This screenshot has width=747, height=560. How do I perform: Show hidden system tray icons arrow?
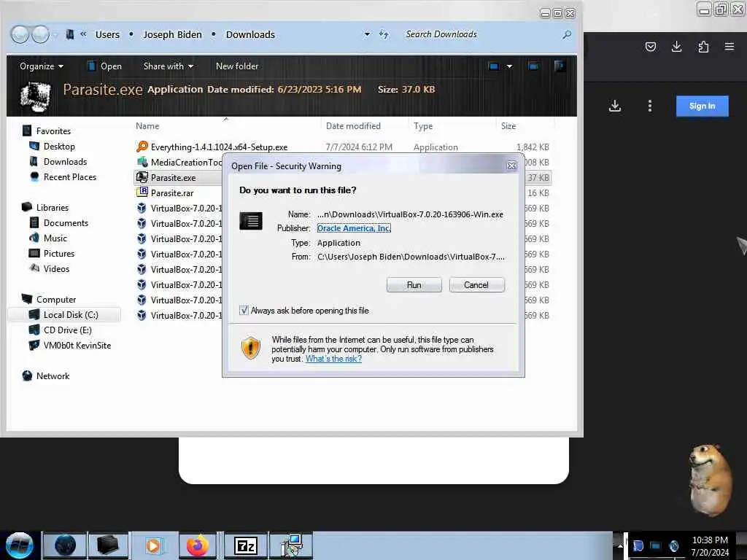[620, 545]
